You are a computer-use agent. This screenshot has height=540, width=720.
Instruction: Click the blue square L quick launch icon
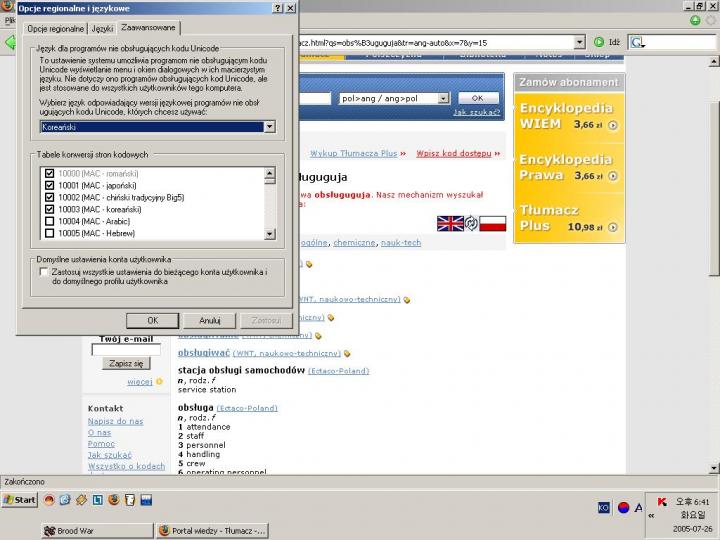tap(97, 500)
